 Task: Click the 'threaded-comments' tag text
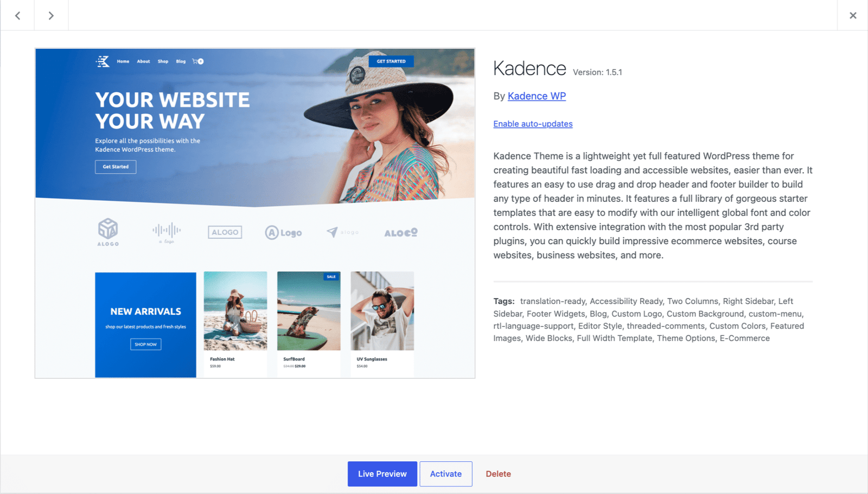click(666, 326)
